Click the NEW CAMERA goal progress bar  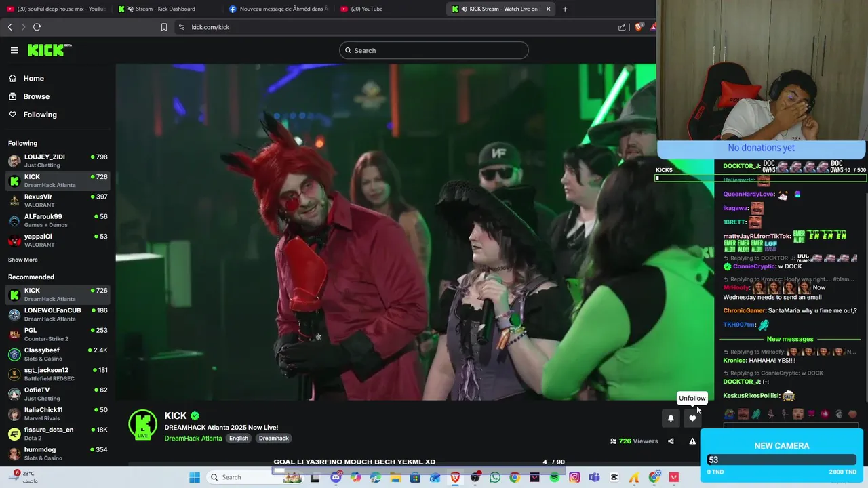point(782,460)
